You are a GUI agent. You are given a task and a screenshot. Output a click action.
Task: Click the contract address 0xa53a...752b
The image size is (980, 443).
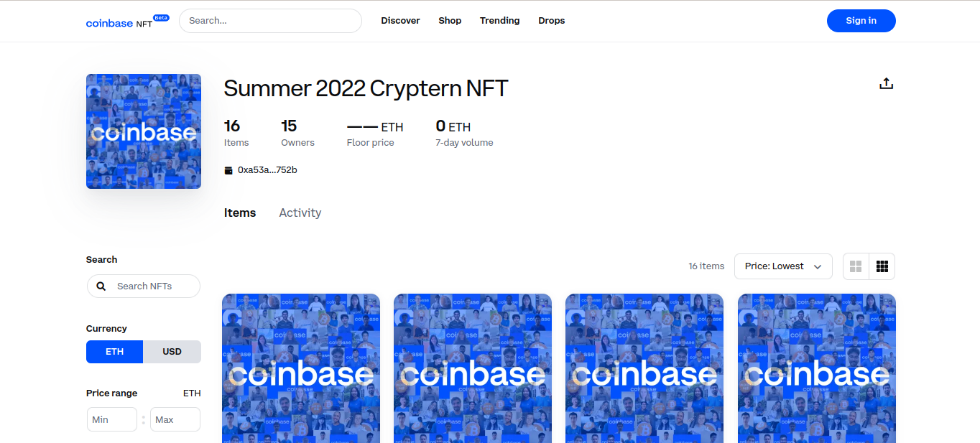267,170
